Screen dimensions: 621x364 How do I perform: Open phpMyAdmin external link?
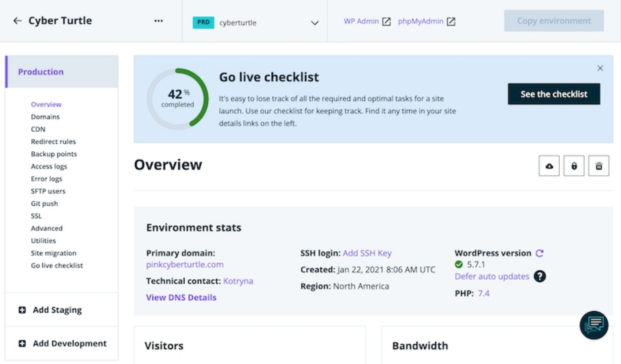[426, 21]
